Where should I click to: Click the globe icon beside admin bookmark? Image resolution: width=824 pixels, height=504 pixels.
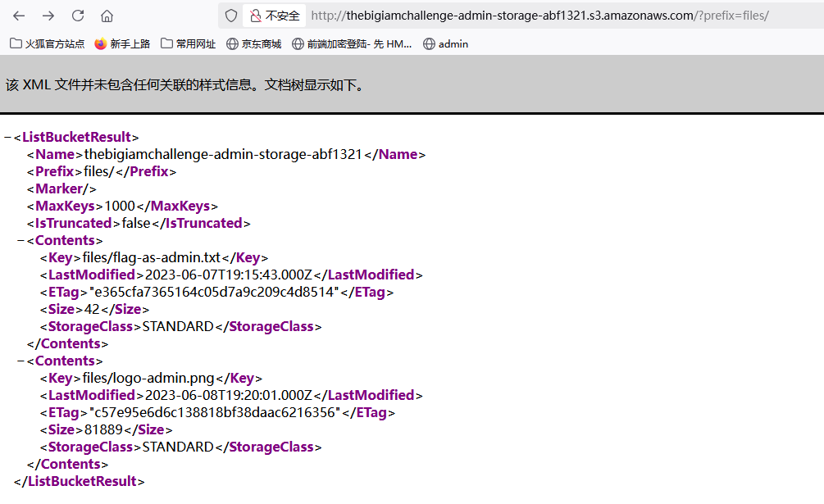tap(429, 44)
